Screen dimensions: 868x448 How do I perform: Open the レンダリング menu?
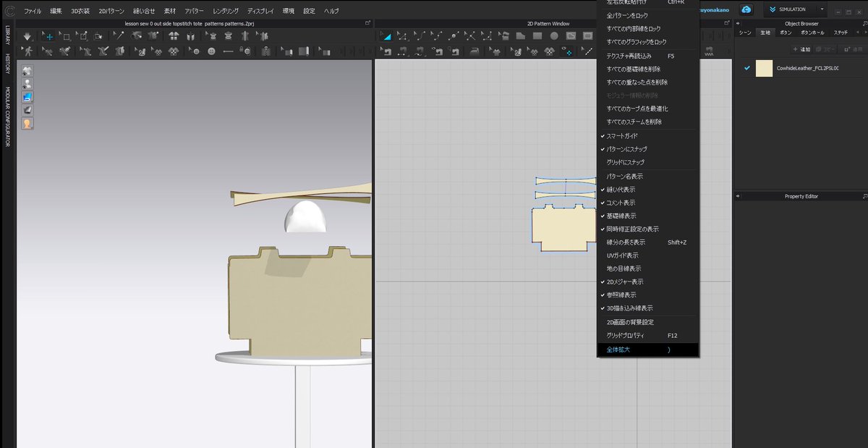coord(225,11)
